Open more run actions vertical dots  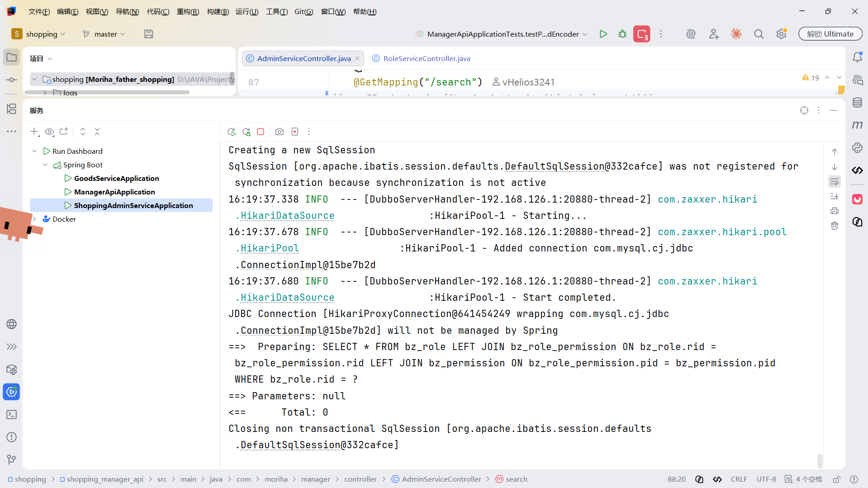pyautogui.click(x=661, y=34)
